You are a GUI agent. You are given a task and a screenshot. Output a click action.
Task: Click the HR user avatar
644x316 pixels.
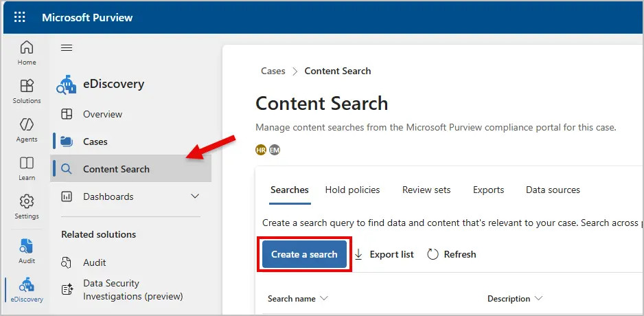261,150
